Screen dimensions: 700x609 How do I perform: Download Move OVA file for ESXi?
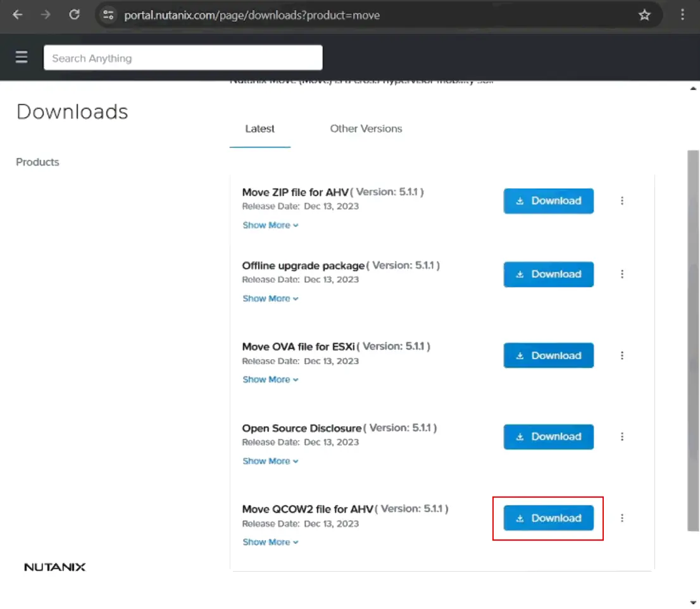(x=549, y=355)
